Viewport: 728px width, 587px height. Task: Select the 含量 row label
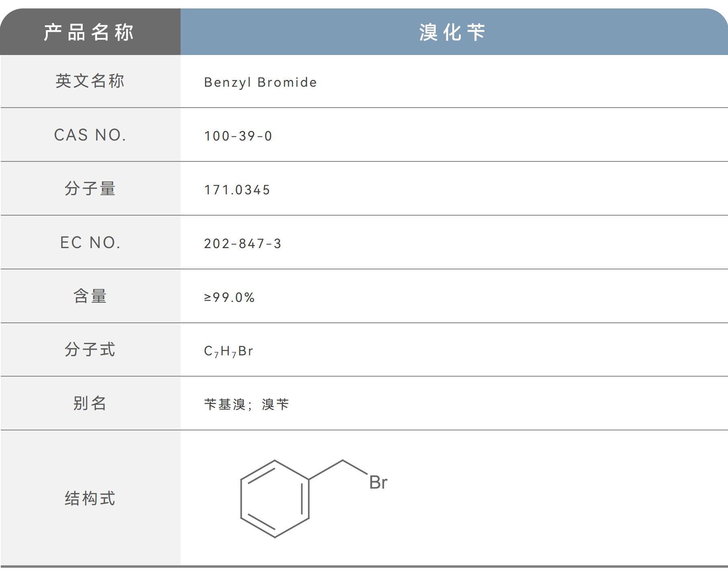(x=90, y=296)
